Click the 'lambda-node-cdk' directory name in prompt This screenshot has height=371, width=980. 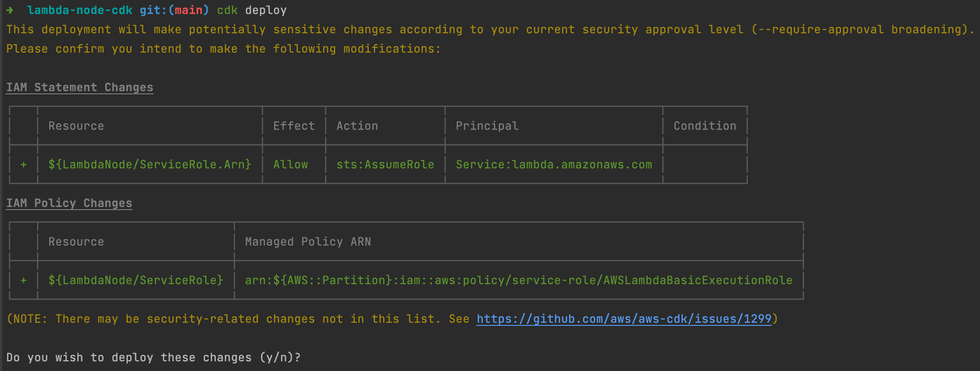(x=80, y=10)
